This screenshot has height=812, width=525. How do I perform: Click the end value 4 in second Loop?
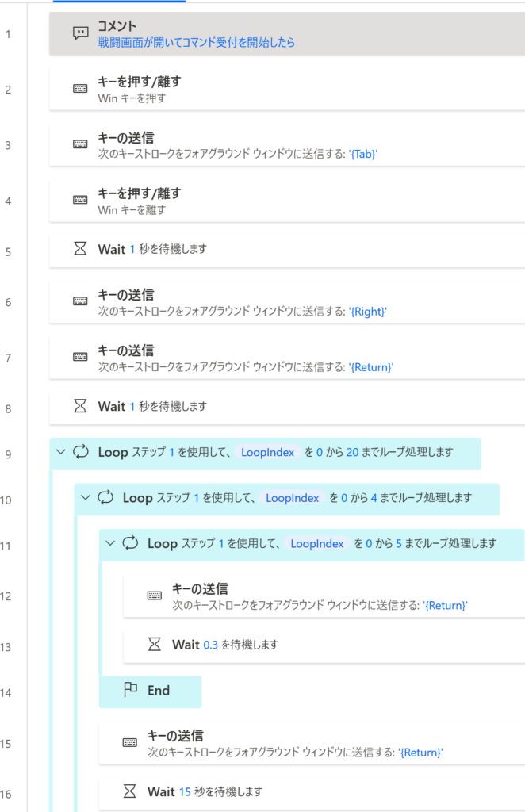coord(374,498)
